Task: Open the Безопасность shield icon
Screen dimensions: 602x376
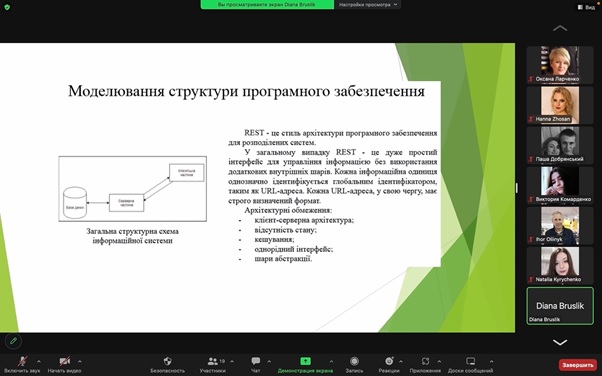Action: [167, 361]
